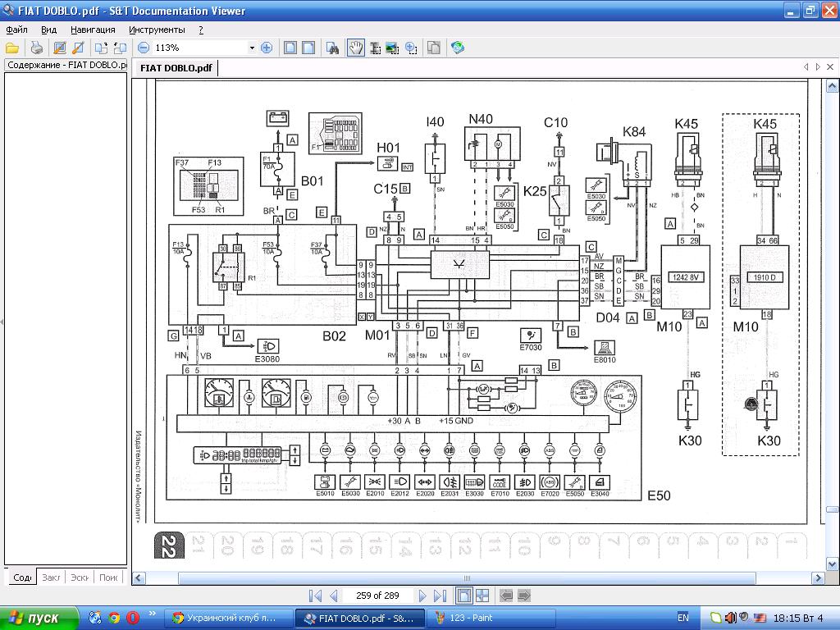The image size is (840, 630).
Task: Choose the image snapshot selection tool
Action: (x=392, y=48)
